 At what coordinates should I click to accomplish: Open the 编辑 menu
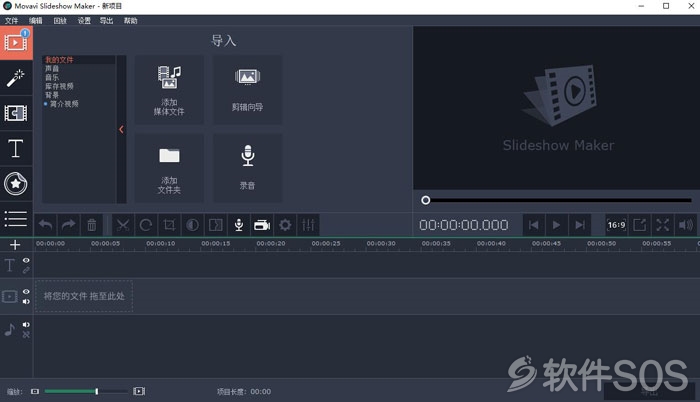36,21
